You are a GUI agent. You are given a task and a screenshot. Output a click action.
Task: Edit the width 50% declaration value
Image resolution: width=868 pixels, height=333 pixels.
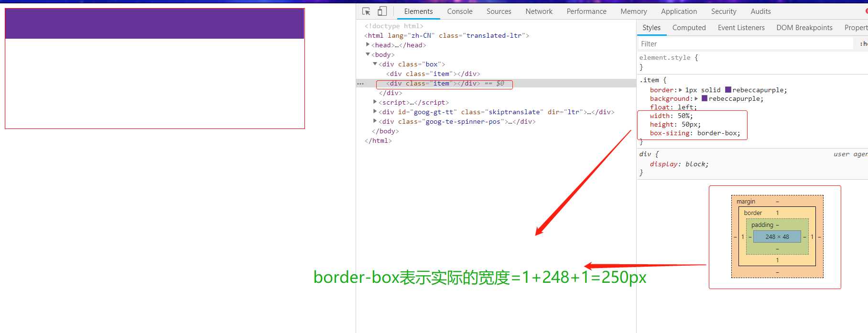pyautogui.click(x=684, y=116)
